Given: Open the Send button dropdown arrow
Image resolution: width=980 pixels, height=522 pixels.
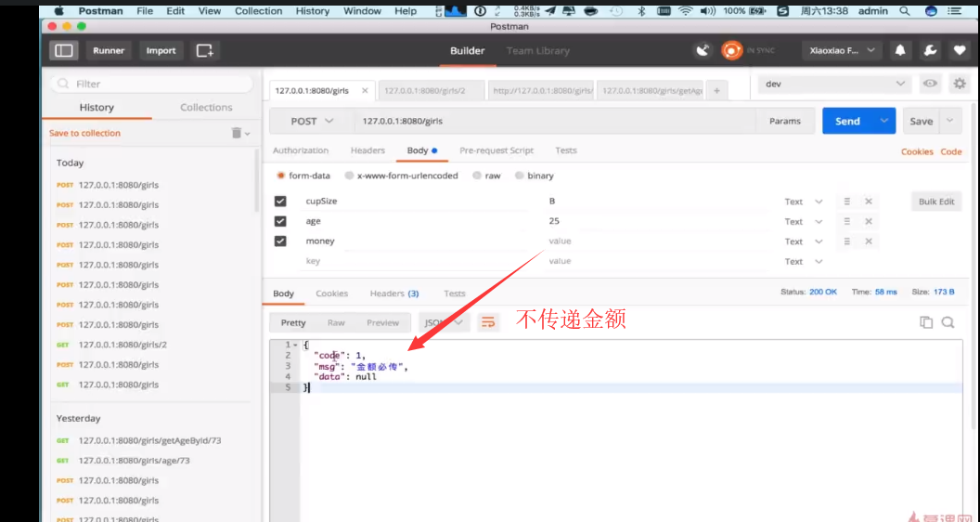Looking at the screenshot, I should 883,121.
